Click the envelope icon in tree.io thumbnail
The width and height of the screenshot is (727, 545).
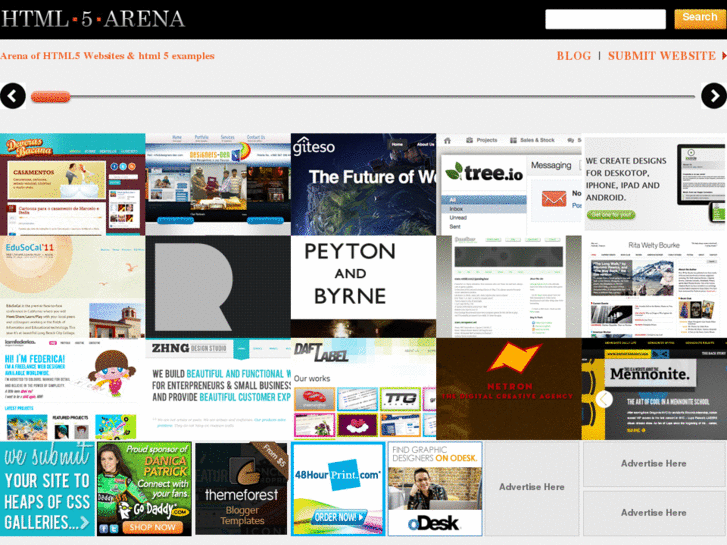(x=554, y=199)
